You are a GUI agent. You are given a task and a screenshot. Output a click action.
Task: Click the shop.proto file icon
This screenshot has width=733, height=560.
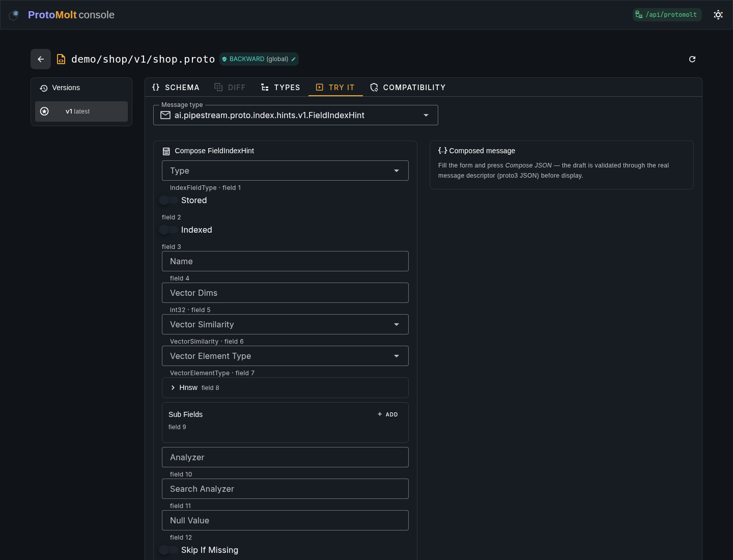(x=61, y=59)
